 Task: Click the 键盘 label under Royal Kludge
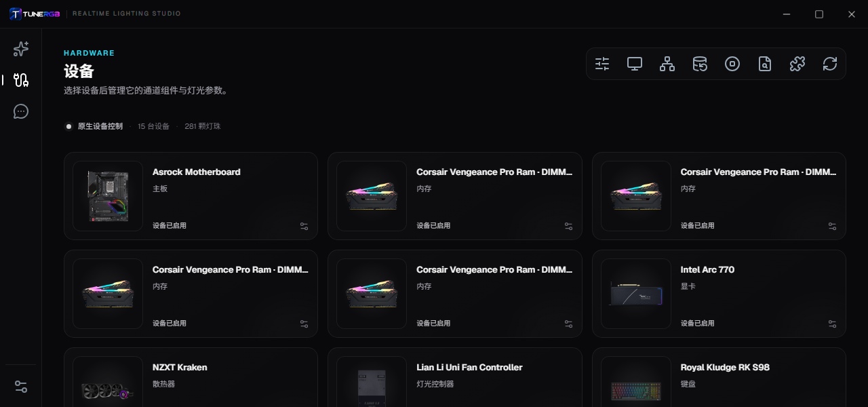point(688,384)
